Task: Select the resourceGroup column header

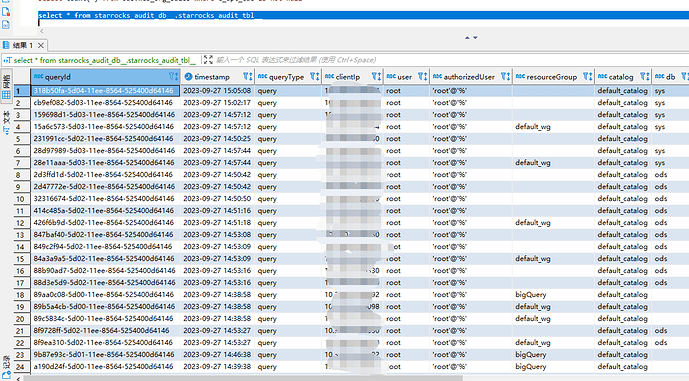Action: click(553, 76)
